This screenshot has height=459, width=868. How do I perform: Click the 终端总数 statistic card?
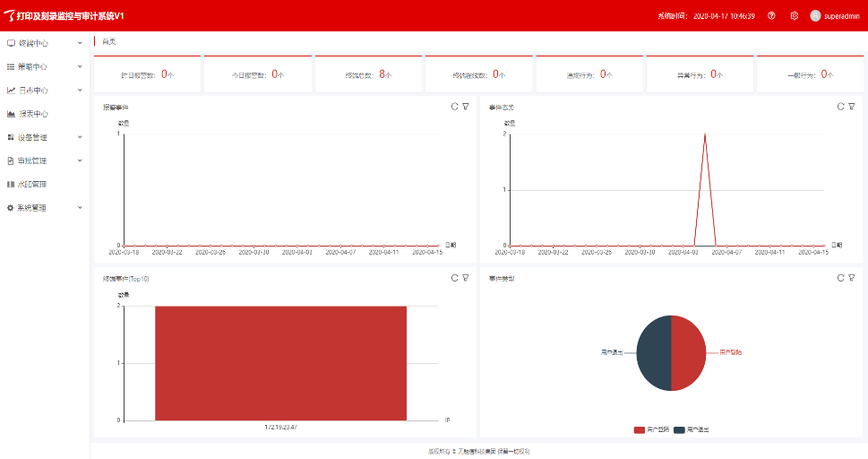[369, 74]
